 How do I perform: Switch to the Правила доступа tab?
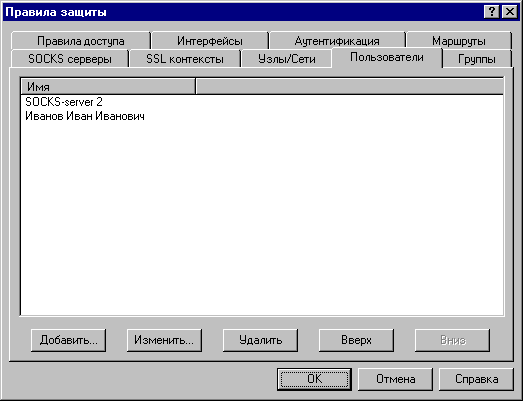[80, 41]
